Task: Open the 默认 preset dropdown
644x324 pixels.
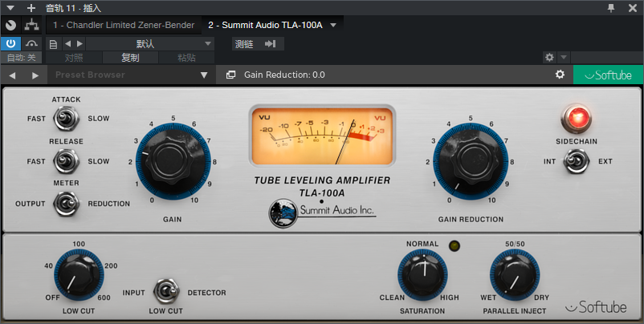Action: click(150, 44)
